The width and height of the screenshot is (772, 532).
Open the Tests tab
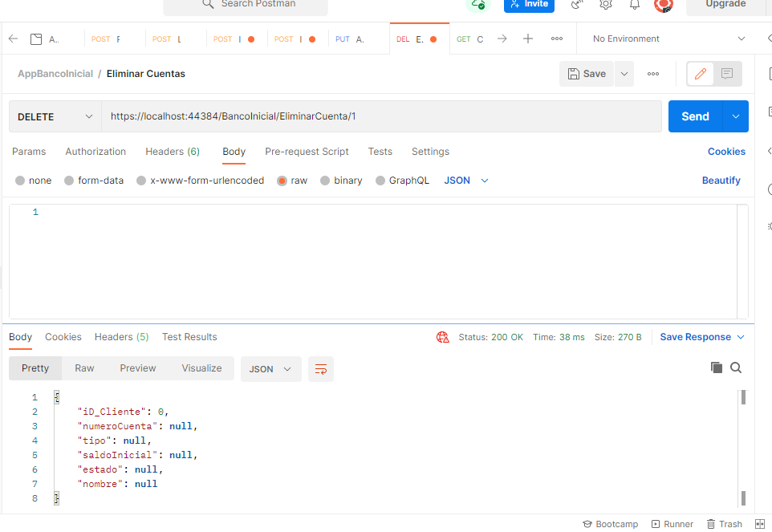click(380, 152)
